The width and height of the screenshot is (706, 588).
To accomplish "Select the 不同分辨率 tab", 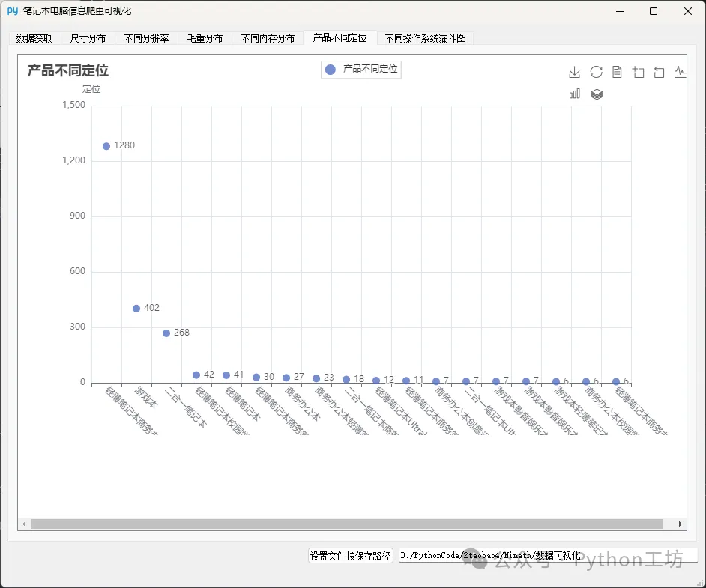I will (146, 39).
